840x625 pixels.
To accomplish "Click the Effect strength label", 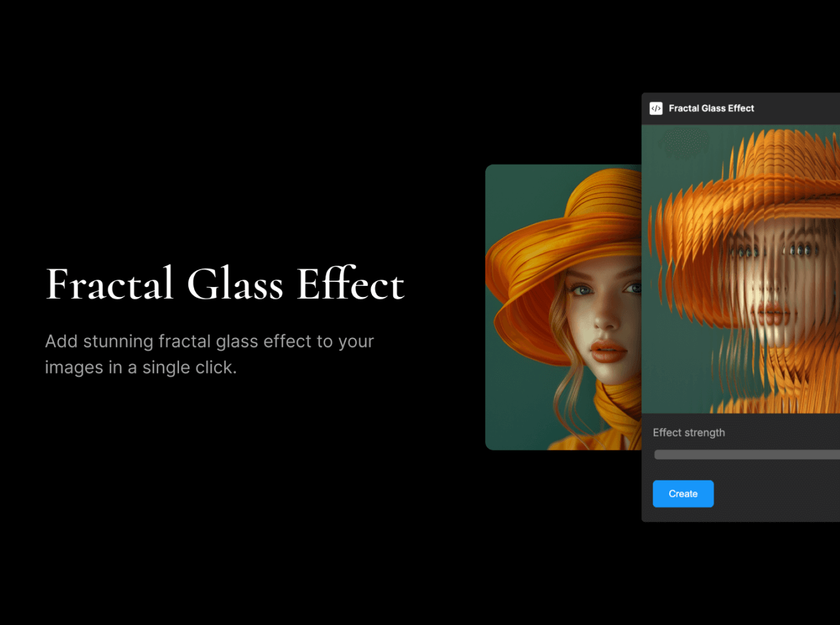I will [688, 433].
